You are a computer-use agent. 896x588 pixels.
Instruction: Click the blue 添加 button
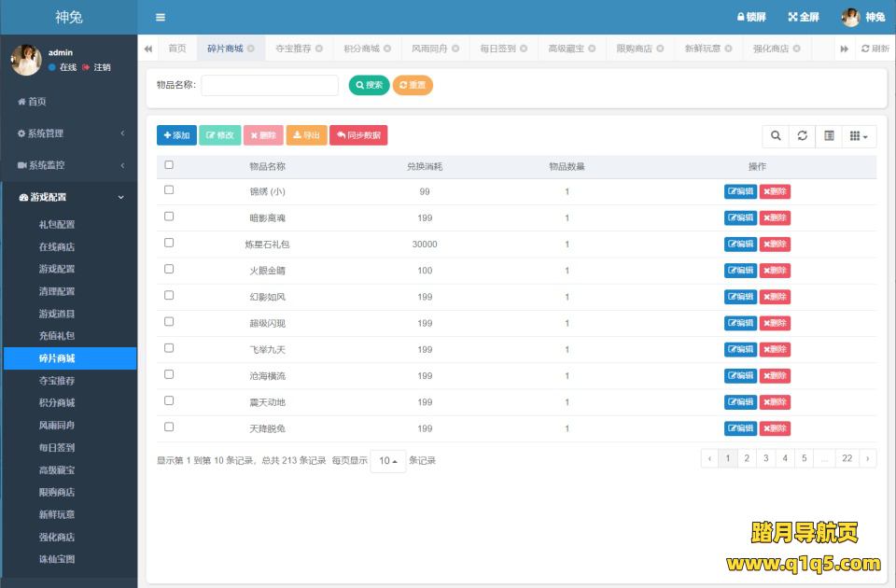click(176, 135)
